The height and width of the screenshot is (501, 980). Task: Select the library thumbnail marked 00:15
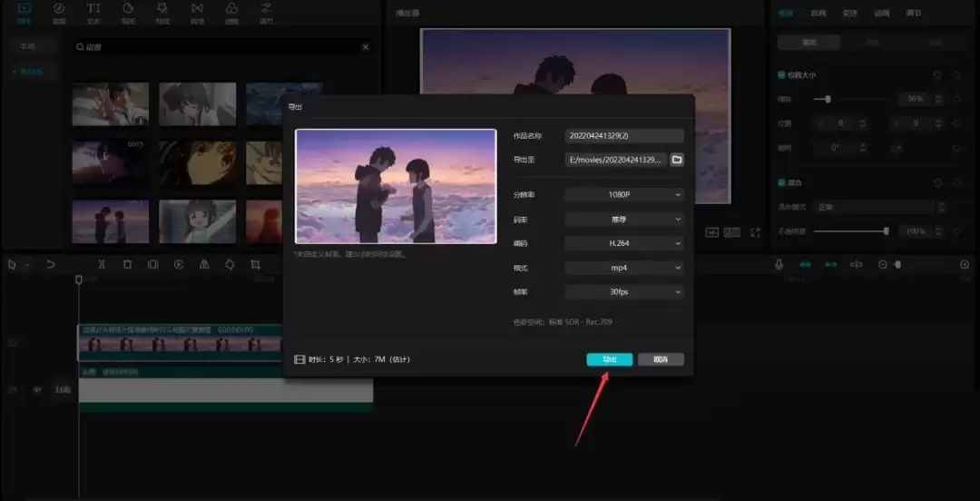click(x=111, y=162)
